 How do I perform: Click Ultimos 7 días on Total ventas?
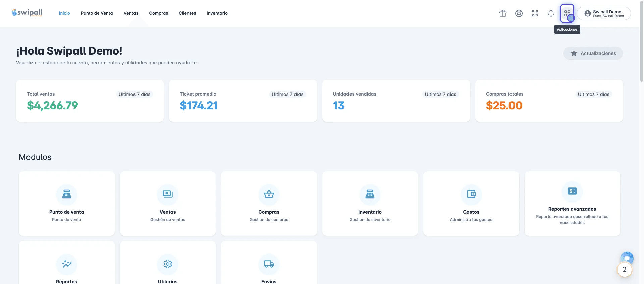point(135,94)
